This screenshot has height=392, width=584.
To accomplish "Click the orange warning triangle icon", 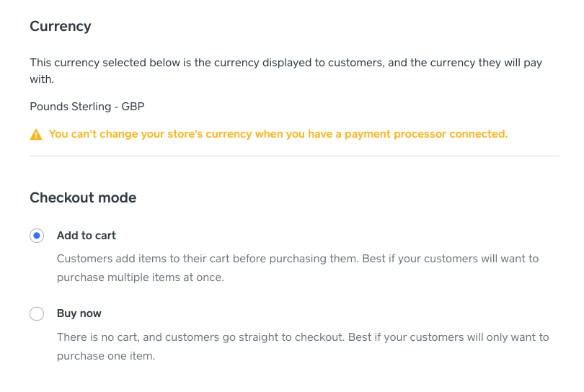I will (x=36, y=134).
